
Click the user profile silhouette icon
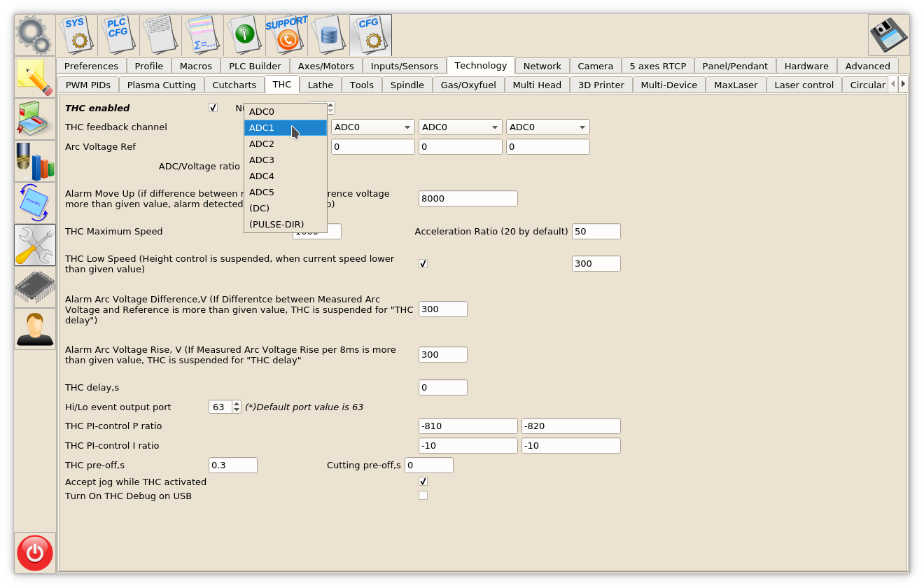tap(35, 329)
